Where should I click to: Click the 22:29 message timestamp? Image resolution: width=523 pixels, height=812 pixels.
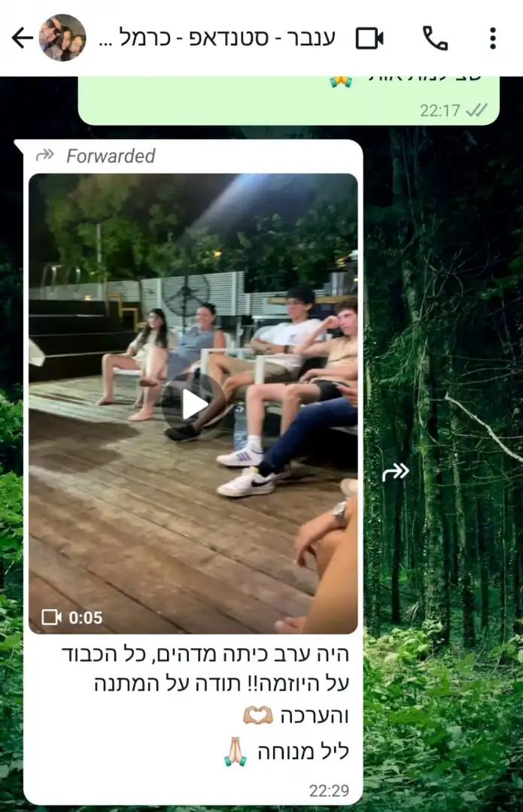(329, 790)
